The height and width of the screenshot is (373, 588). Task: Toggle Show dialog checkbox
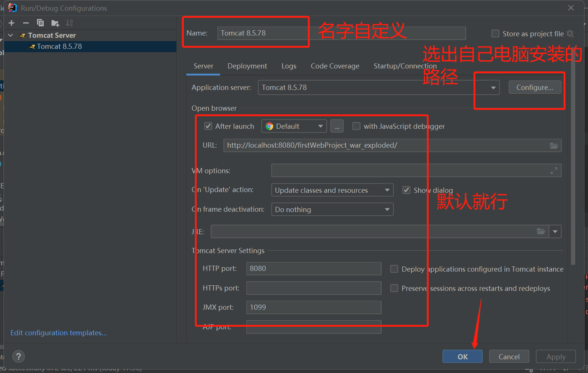pyautogui.click(x=406, y=190)
